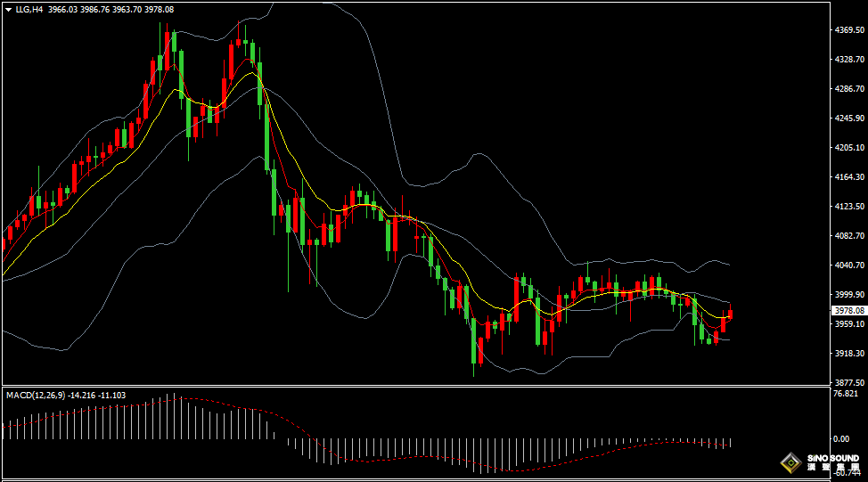Click the 3999.90 price axis label

coord(848,295)
